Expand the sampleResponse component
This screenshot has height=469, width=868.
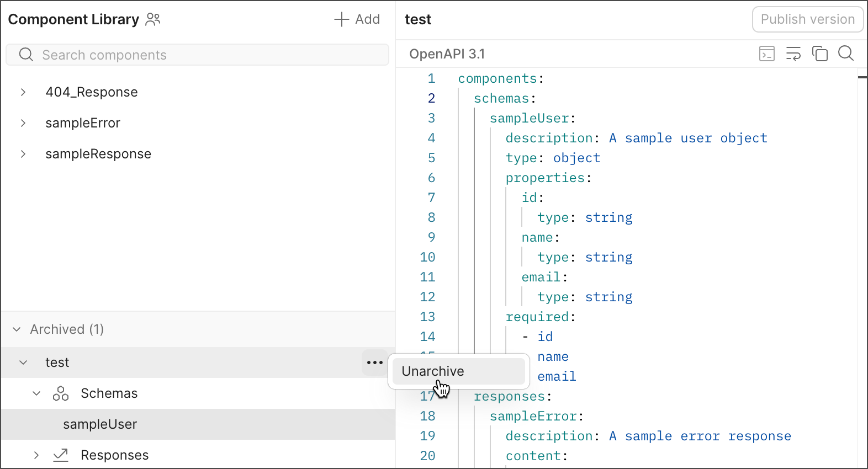(x=23, y=154)
